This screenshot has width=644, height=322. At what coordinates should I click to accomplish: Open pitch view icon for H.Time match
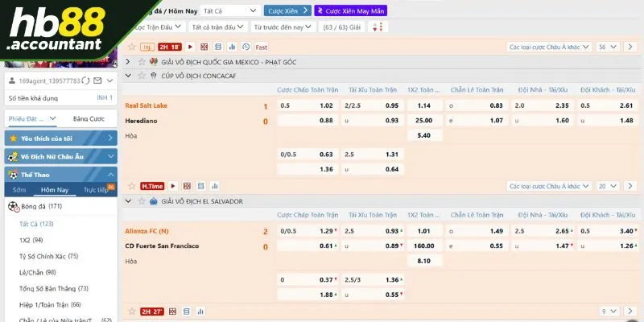pyautogui.click(x=187, y=186)
